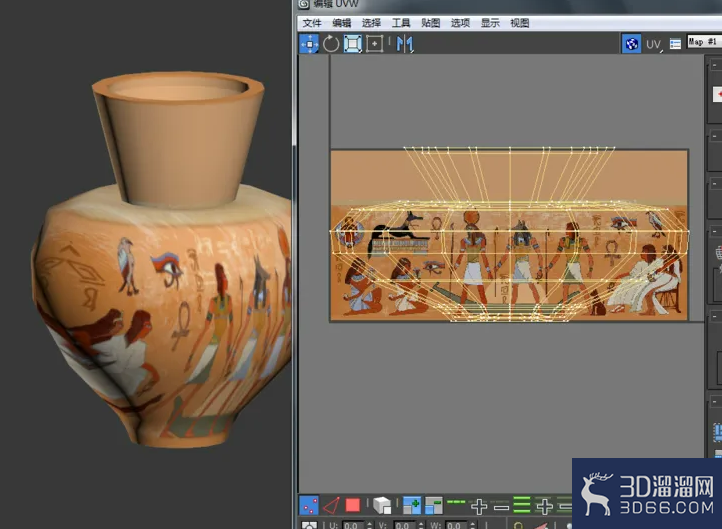
Task: Click the Ring edge selection icon
Action: tap(522, 505)
